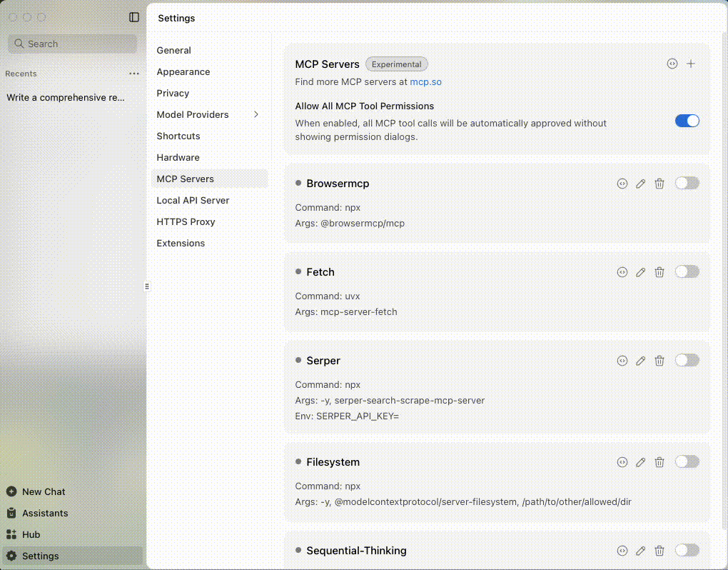Start a New Chat
This screenshot has width=728, height=570.
(x=43, y=491)
